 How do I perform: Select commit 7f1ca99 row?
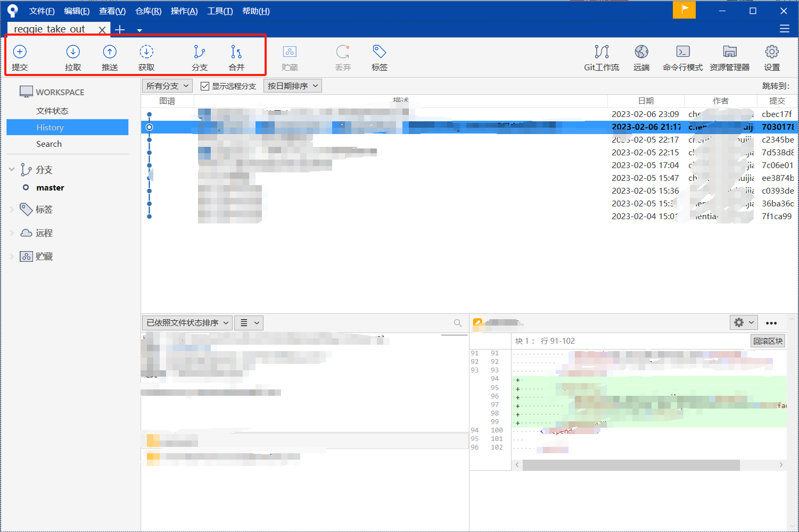pyautogui.click(x=469, y=216)
